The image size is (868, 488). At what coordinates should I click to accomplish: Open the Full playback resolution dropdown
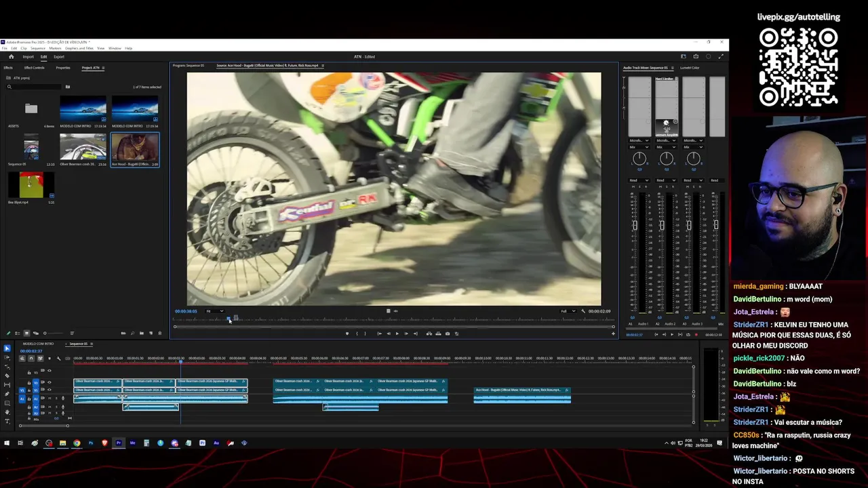(568, 311)
